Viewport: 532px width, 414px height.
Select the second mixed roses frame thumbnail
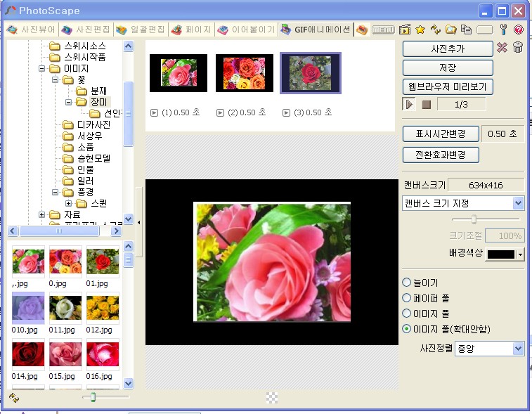245,73
